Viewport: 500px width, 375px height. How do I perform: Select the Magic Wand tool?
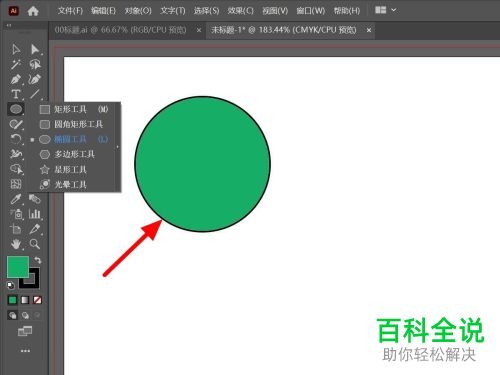point(16,64)
